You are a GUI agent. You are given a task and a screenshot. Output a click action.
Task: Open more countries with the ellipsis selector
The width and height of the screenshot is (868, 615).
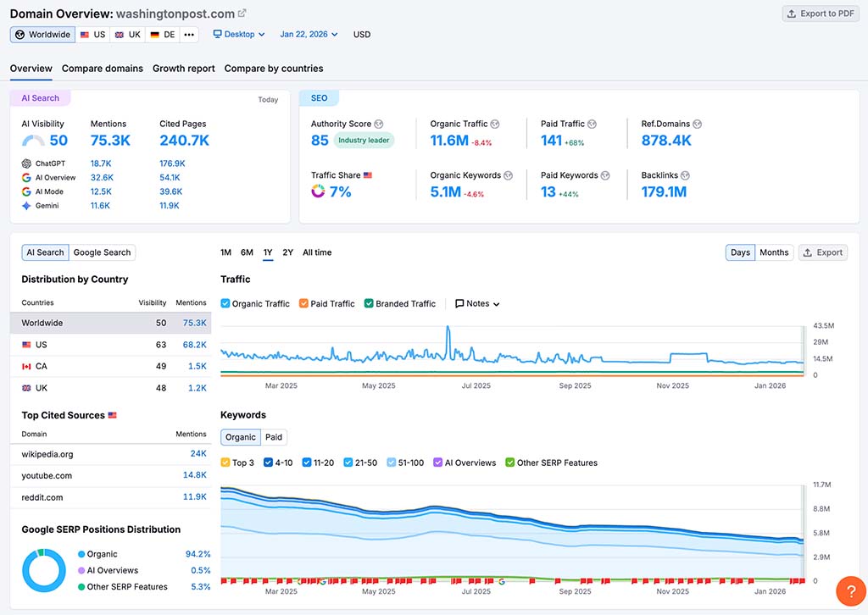click(x=188, y=35)
